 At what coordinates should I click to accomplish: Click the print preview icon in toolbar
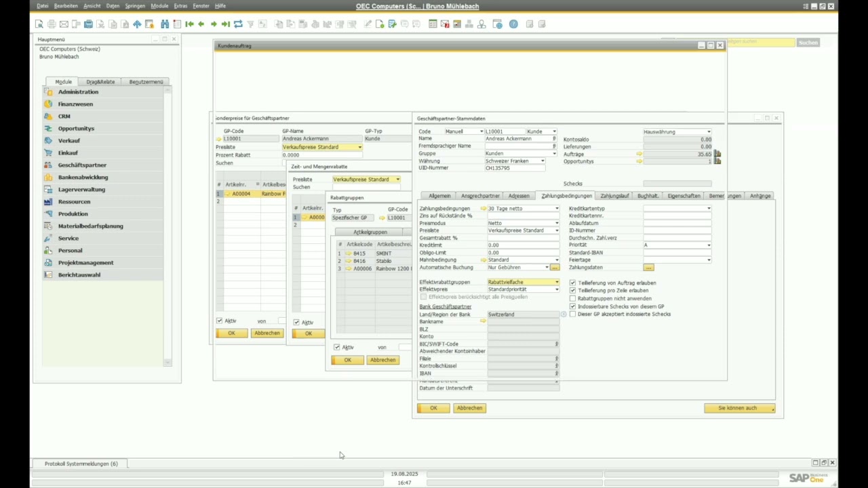click(x=40, y=24)
